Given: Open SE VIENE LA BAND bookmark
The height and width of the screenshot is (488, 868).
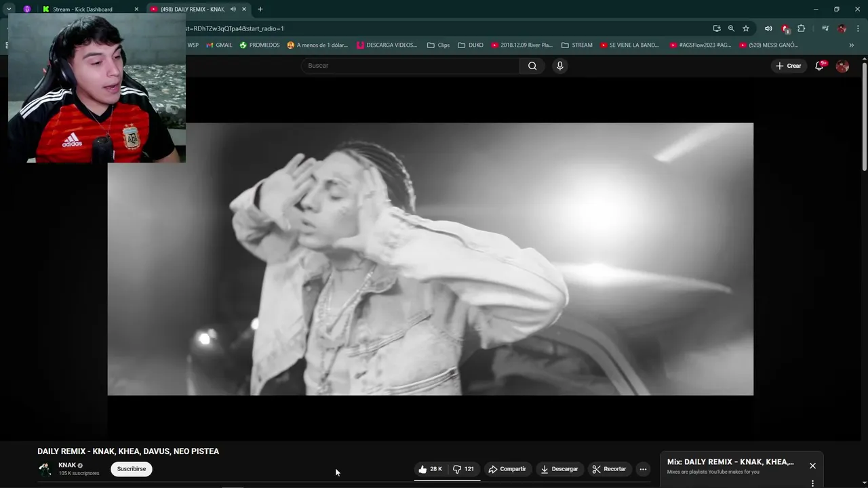Looking at the screenshot, I should click(x=629, y=45).
